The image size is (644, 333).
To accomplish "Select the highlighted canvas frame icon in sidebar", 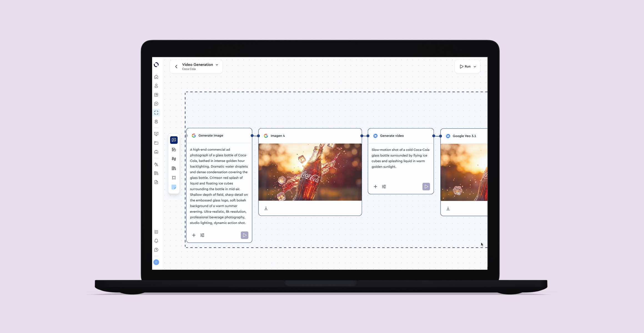I will click(156, 113).
